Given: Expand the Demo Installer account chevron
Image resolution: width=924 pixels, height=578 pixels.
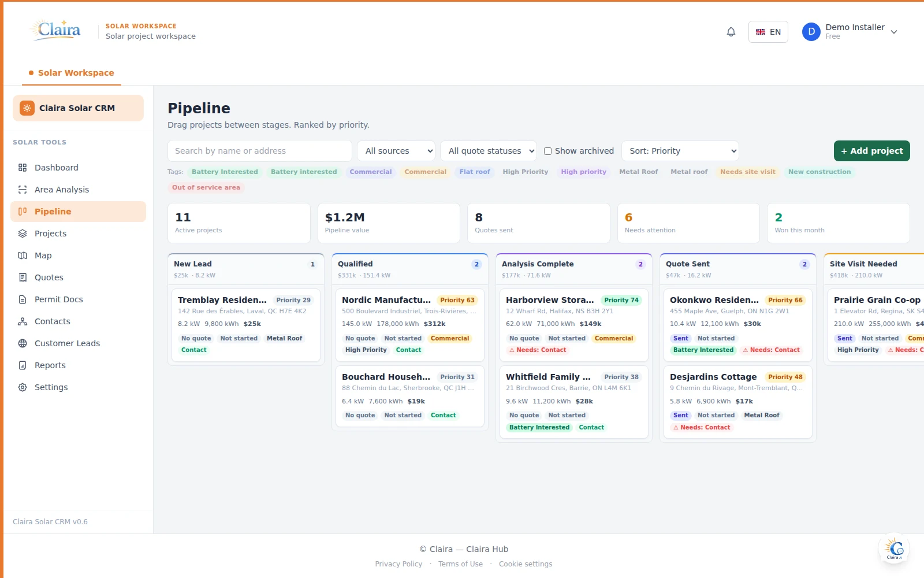Looking at the screenshot, I should [x=894, y=32].
